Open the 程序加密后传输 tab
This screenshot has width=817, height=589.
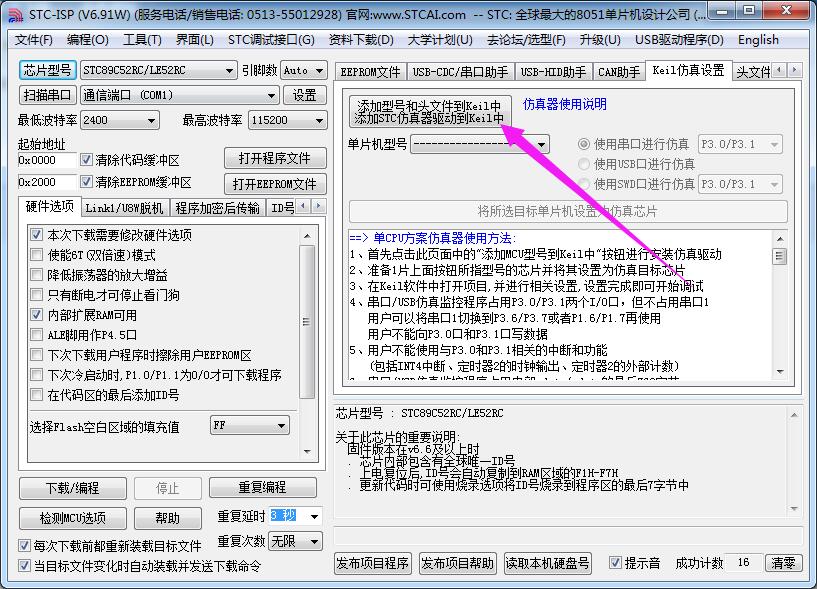[x=217, y=208]
